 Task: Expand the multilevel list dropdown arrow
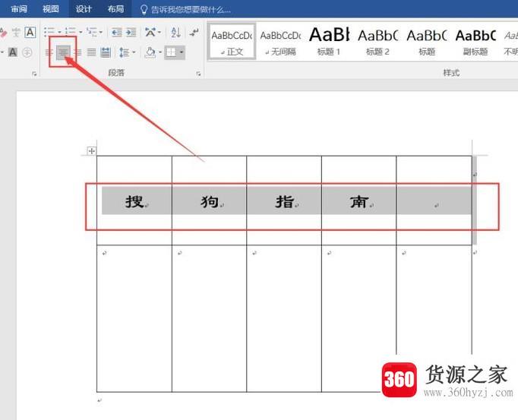pyautogui.click(x=101, y=32)
